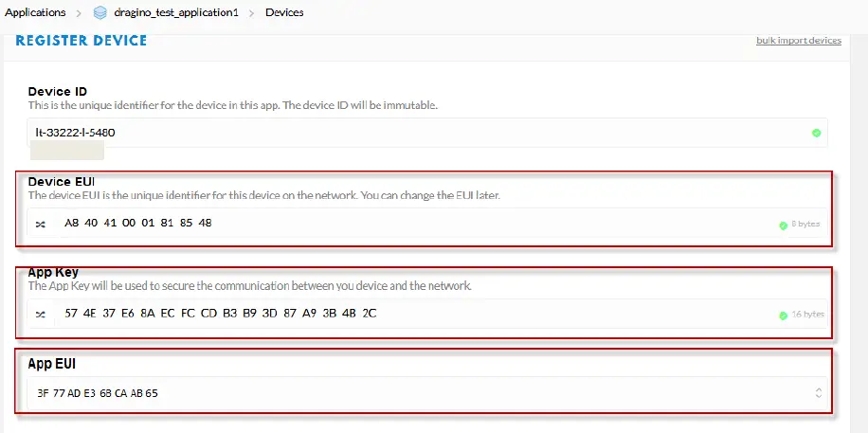Screen dimensions: 868x433
Task: Open the App EUI dropdown list
Action: coord(426,392)
